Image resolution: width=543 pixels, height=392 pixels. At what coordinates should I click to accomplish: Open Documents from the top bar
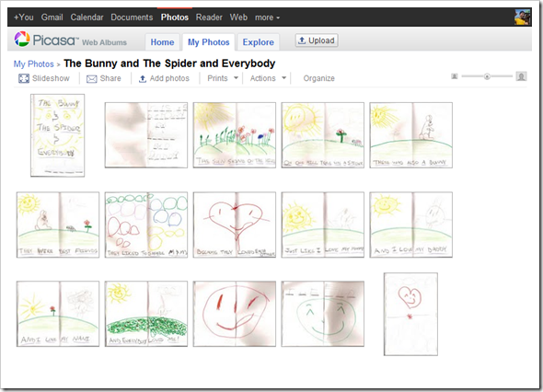pyautogui.click(x=132, y=17)
